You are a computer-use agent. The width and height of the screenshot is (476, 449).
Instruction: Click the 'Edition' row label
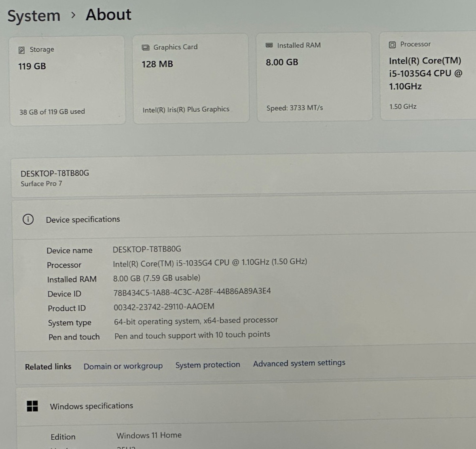click(63, 437)
